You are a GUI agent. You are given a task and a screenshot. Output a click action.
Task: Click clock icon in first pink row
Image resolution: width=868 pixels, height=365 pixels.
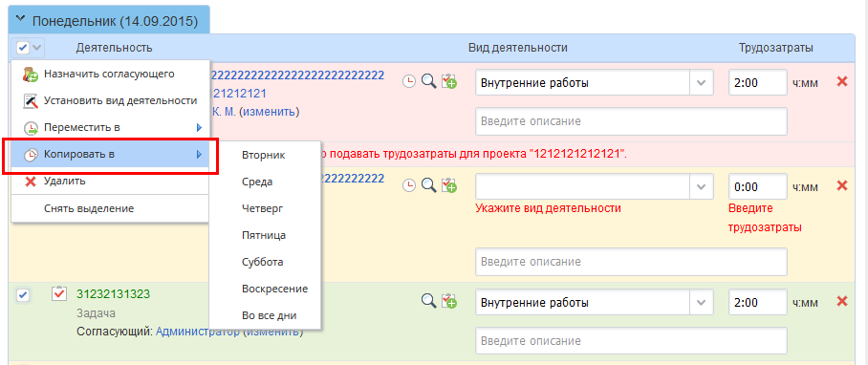(x=408, y=82)
